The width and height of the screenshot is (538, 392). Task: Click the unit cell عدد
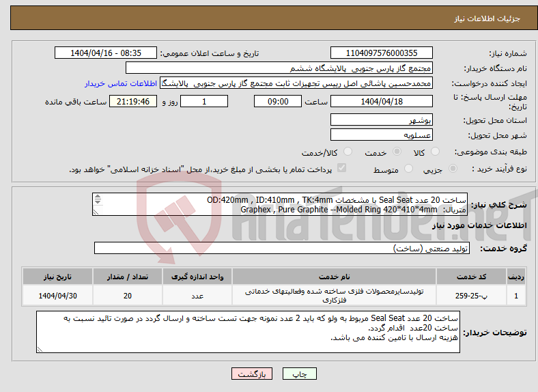(197, 296)
